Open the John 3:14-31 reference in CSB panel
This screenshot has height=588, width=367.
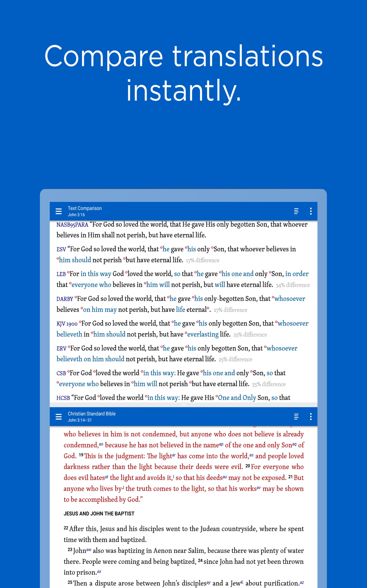(79, 420)
